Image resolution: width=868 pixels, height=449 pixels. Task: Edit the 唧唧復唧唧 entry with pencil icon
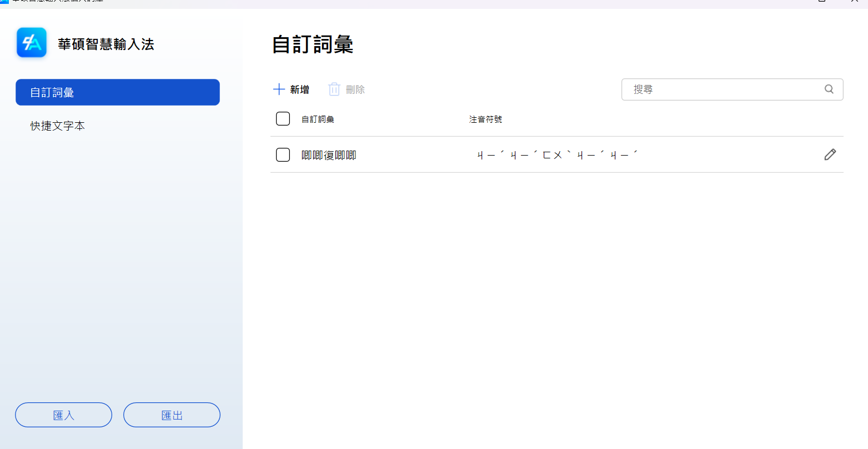point(830,154)
